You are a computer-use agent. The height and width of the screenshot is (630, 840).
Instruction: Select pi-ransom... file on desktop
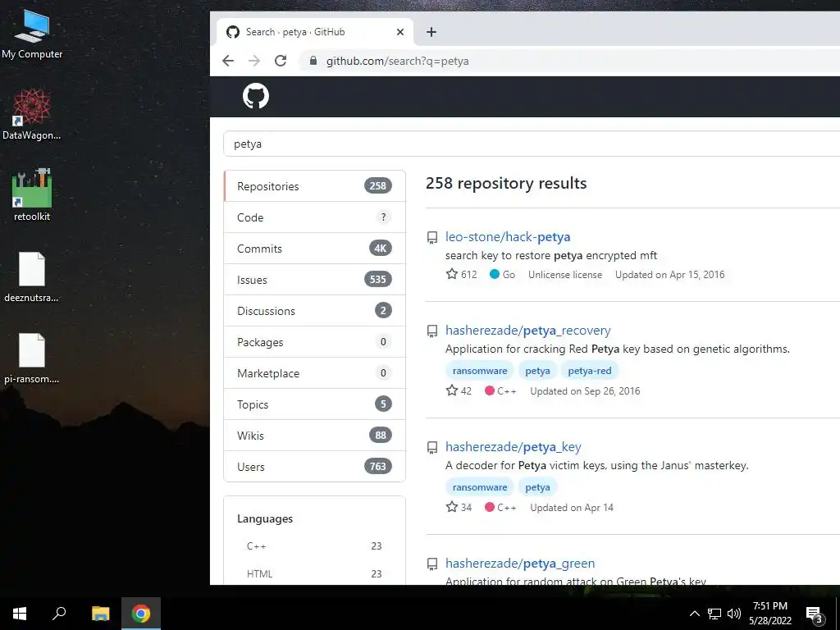32,358
